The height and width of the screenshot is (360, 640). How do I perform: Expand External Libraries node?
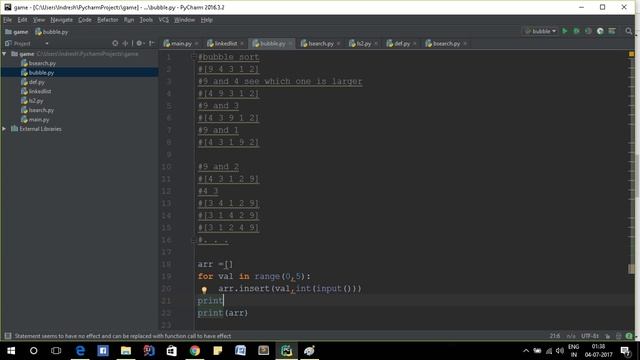4,129
